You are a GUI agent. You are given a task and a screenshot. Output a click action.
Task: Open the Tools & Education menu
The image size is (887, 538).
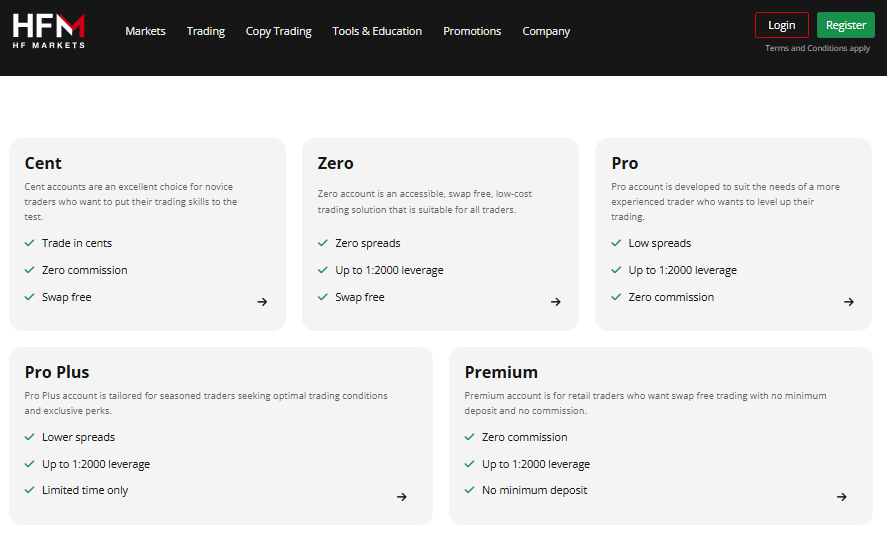(377, 31)
